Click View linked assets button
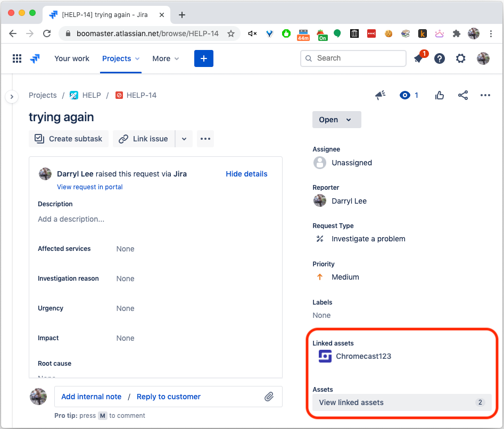The width and height of the screenshot is (504, 429). click(402, 402)
